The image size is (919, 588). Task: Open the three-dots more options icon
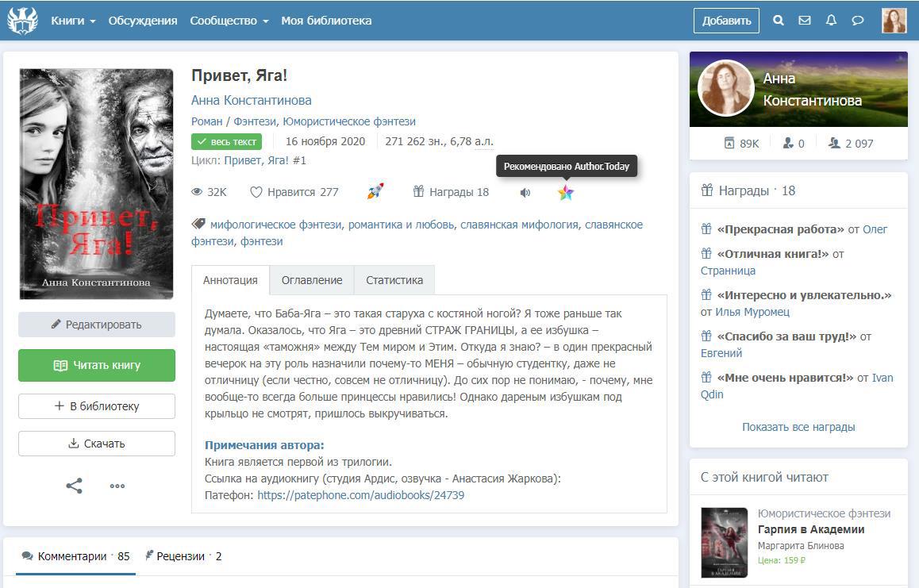pyautogui.click(x=117, y=486)
